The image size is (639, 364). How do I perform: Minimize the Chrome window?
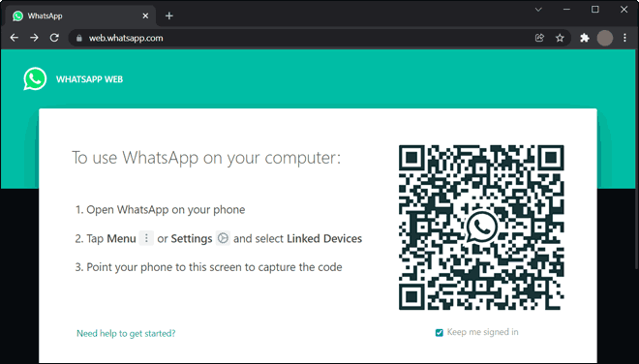pyautogui.click(x=566, y=10)
